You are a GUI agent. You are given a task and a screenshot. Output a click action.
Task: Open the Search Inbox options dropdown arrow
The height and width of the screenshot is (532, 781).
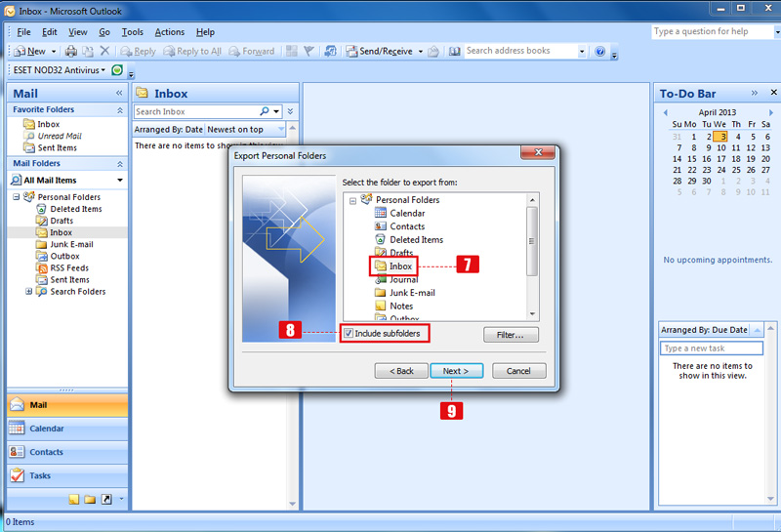[276, 111]
